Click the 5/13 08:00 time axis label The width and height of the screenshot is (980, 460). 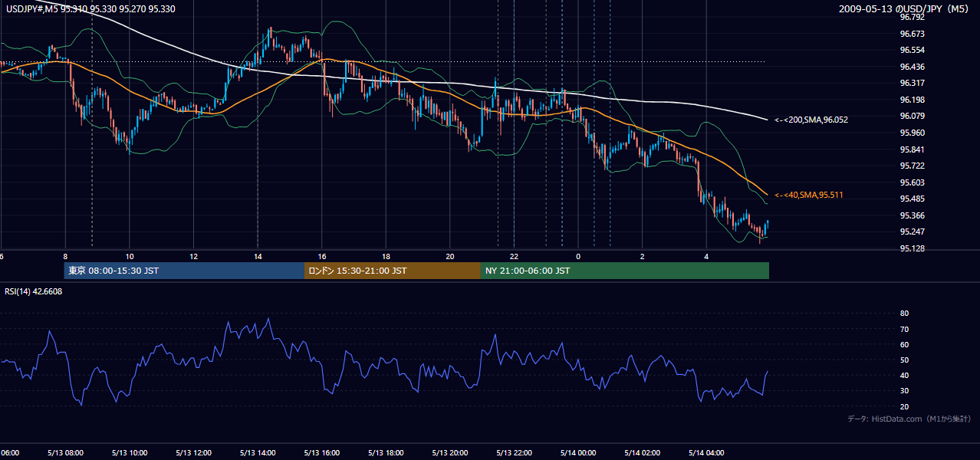point(65,453)
